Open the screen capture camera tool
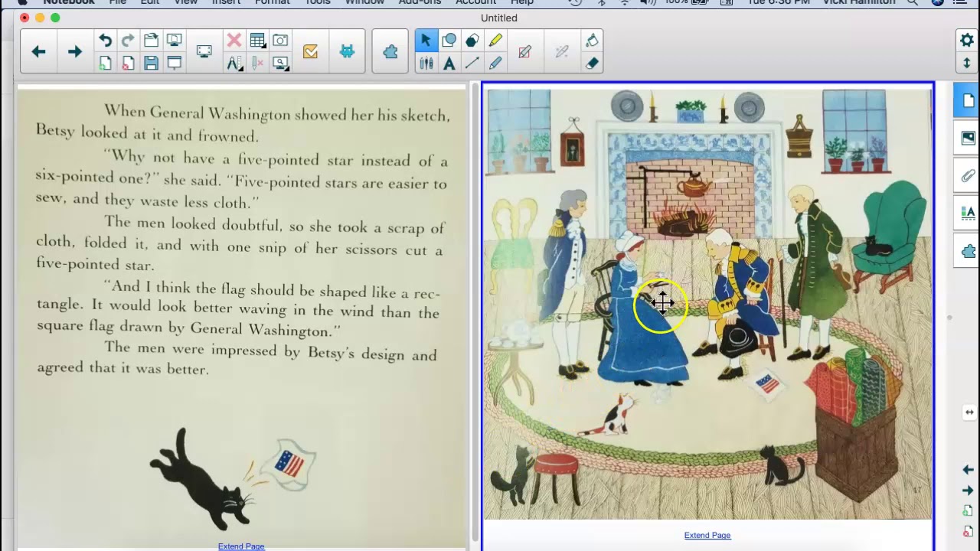The image size is (980, 551). [280, 41]
